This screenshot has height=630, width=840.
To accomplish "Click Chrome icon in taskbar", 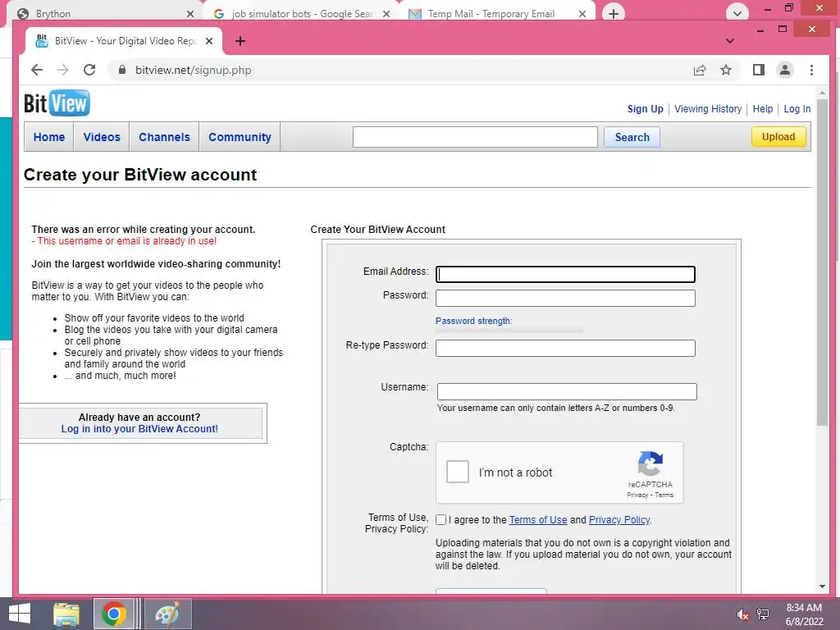I will pos(113,614).
